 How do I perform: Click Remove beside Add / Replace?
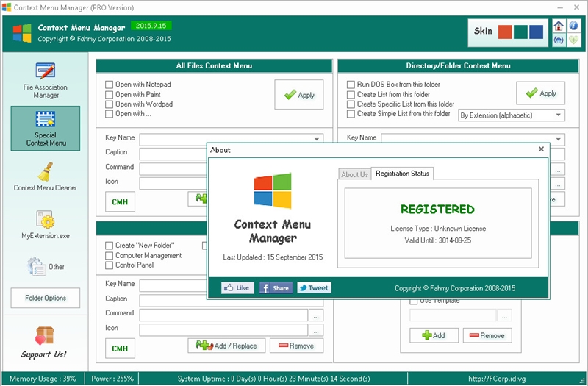pos(297,346)
